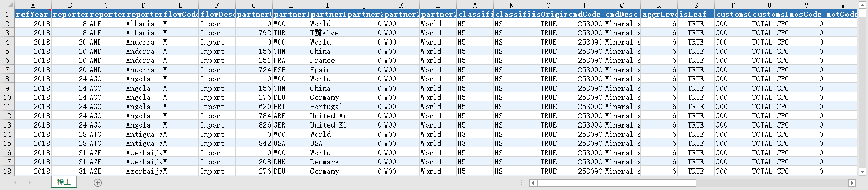Click the Portugal cell
This screenshot has height=190, width=868.
(x=327, y=107)
